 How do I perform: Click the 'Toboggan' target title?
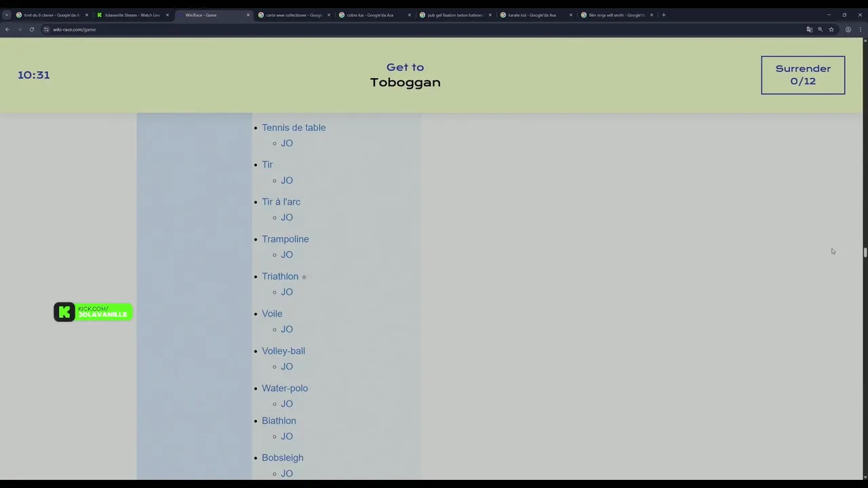coord(405,82)
